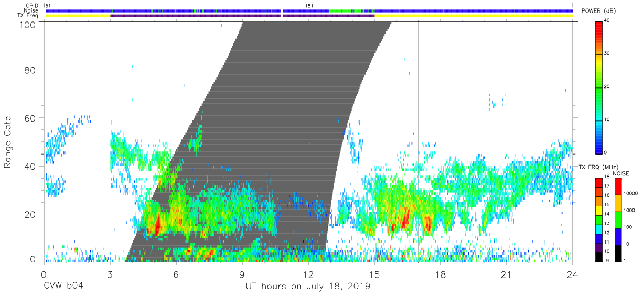This screenshot has width=644, height=297.
Task: Pick green 100-1000 swatch in NOISE legend
Action: point(617,220)
